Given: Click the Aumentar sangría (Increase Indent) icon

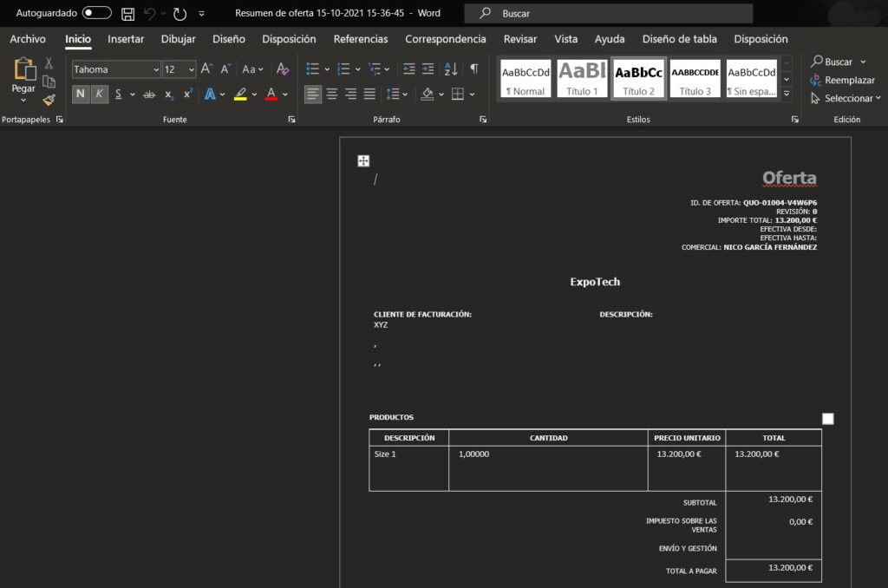Looking at the screenshot, I should 428,69.
